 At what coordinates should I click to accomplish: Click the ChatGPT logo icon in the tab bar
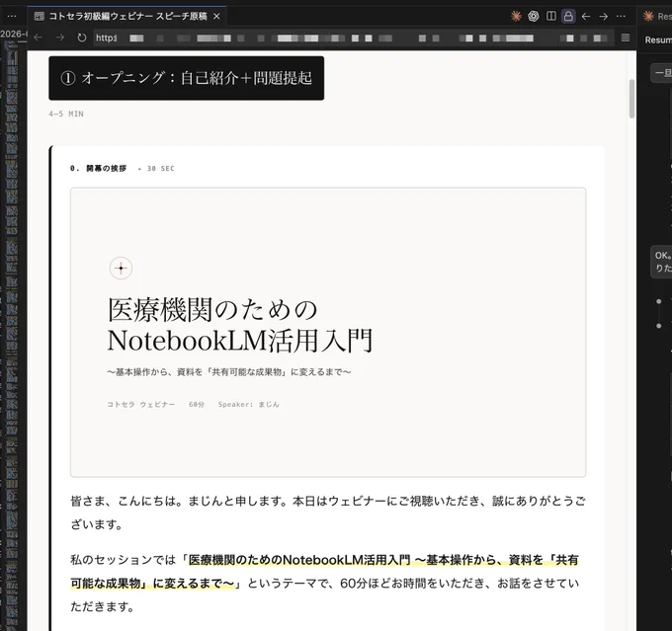(533, 16)
